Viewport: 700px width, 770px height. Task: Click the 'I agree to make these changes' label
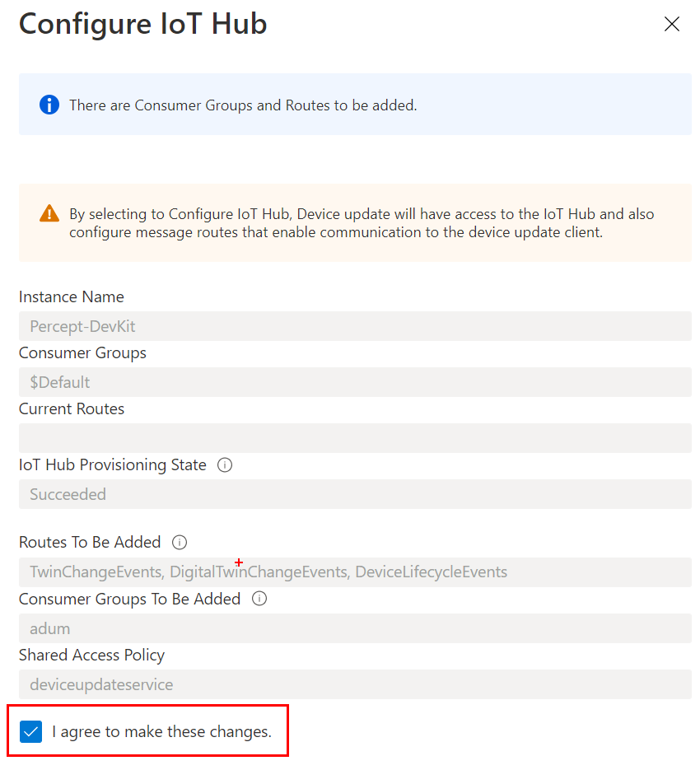coord(161,731)
